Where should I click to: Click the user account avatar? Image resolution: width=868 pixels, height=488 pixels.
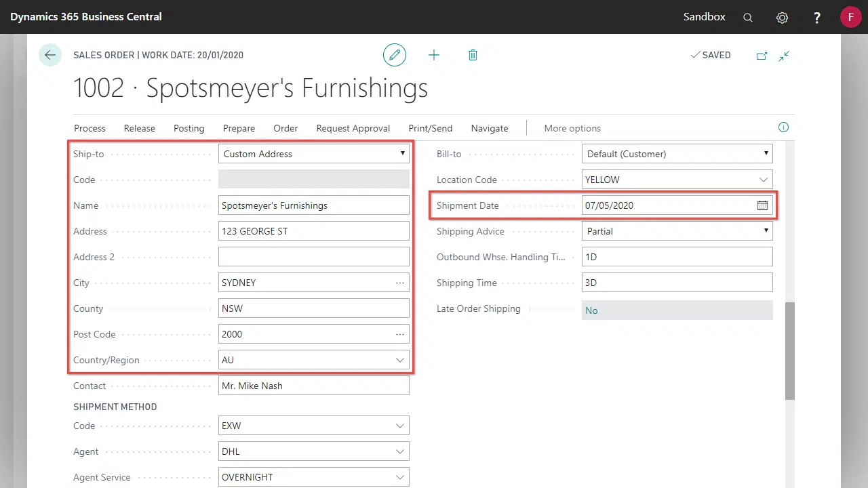pyautogui.click(x=850, y=17)
